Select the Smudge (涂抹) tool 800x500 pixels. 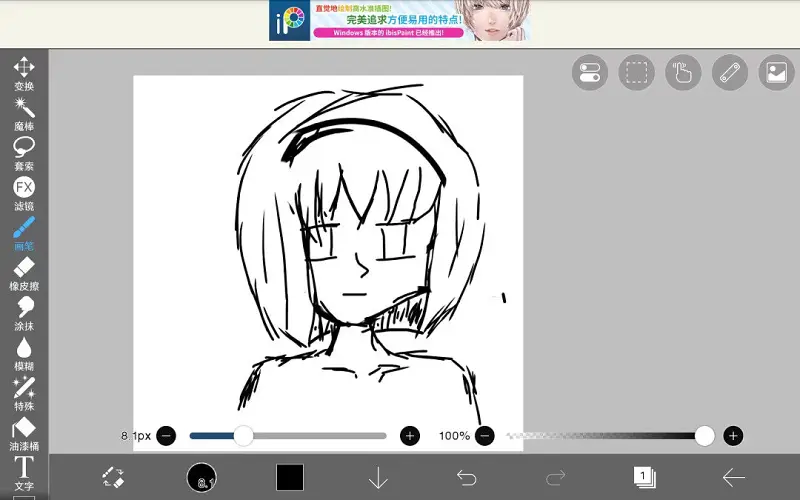pyautogui.click(x=24, y=314)
